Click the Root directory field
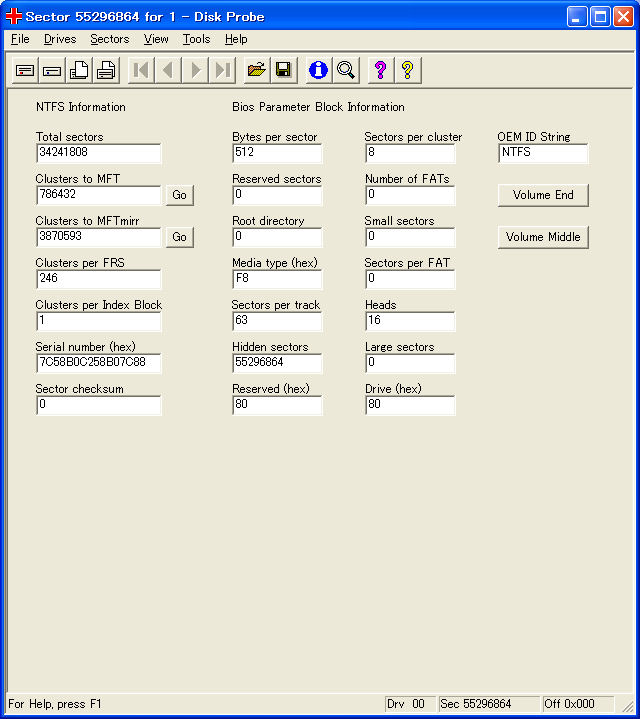The height and width of the screenshot is (719, 640). tap(277, 237)
